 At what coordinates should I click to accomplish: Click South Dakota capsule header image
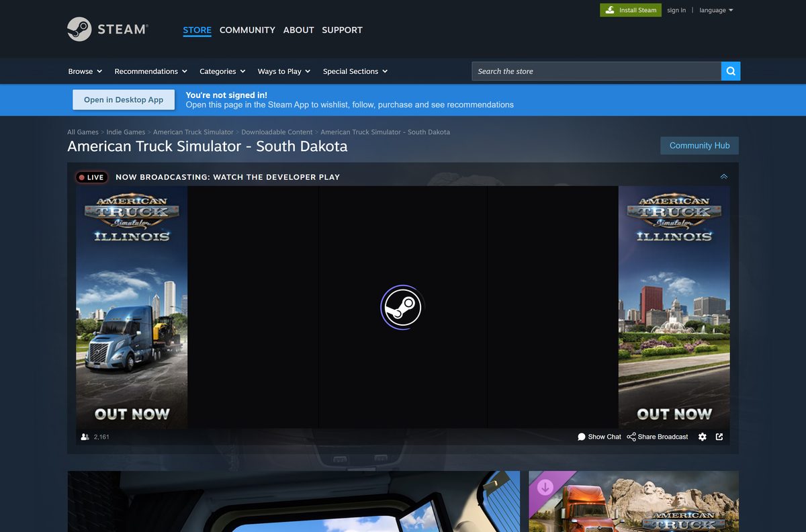tap(633, 501)
